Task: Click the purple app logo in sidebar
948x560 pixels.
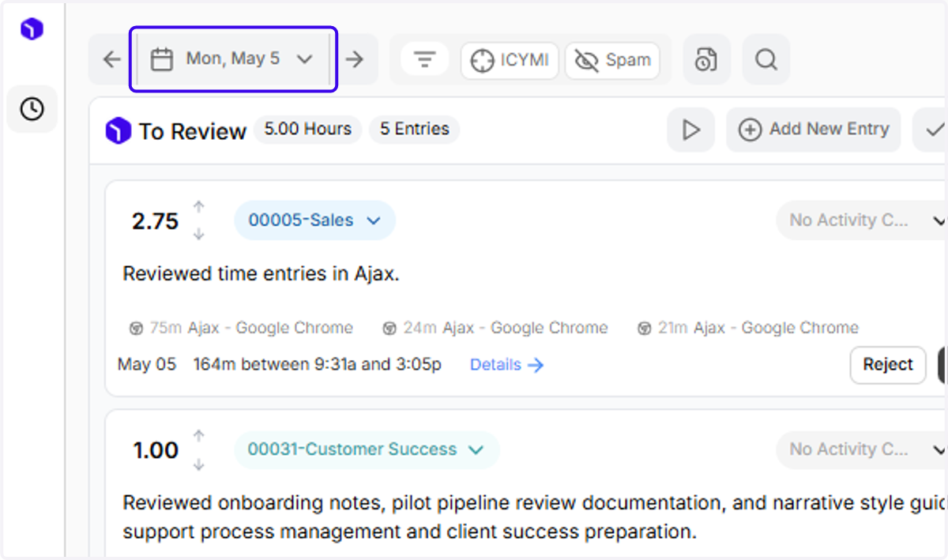Action: point(32,29)
